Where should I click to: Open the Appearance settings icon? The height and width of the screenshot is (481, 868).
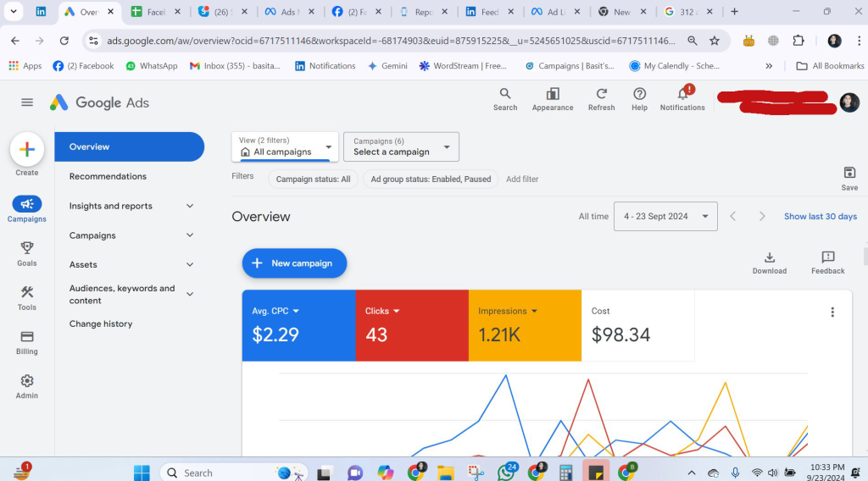click(553, 95)
